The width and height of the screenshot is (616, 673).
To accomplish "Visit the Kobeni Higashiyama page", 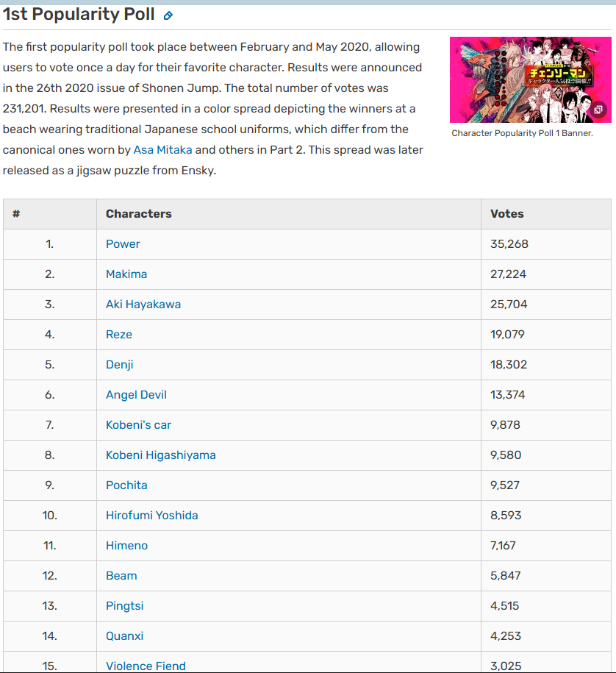I will [161, 455].
